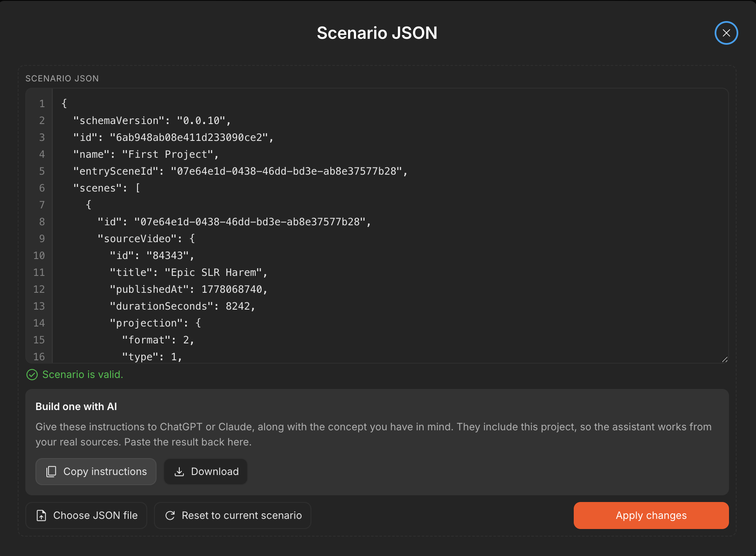
Task: Click the green valid checkmark icon
Action: [32, 375]
